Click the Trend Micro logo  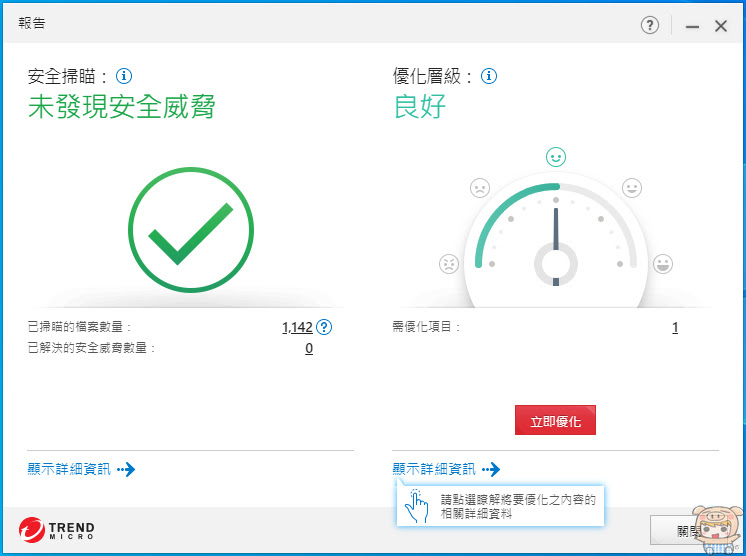pyautogui.click(x=57, y=530)
